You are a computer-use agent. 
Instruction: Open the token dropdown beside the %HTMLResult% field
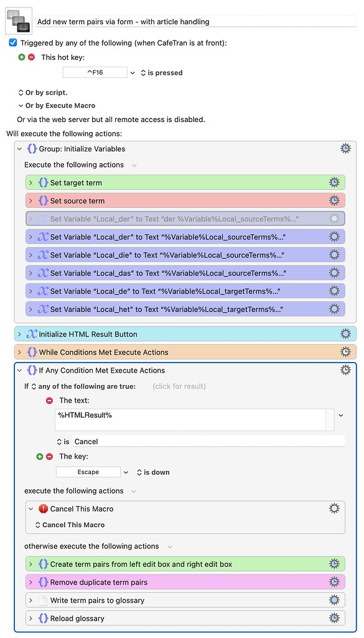341,416
